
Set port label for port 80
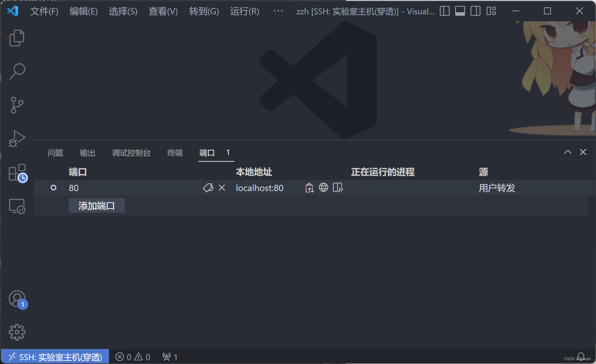coord(208,188)
